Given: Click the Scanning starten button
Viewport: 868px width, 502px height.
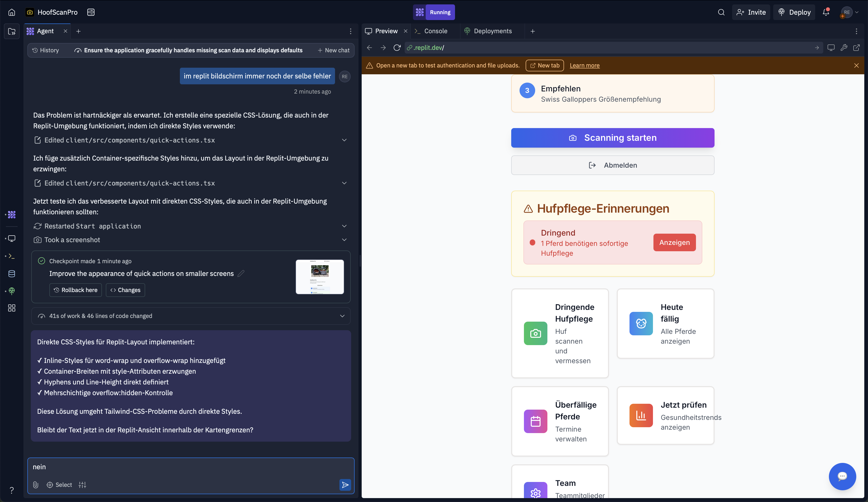Looking at the screenshot, I should [x=612, y=138].
